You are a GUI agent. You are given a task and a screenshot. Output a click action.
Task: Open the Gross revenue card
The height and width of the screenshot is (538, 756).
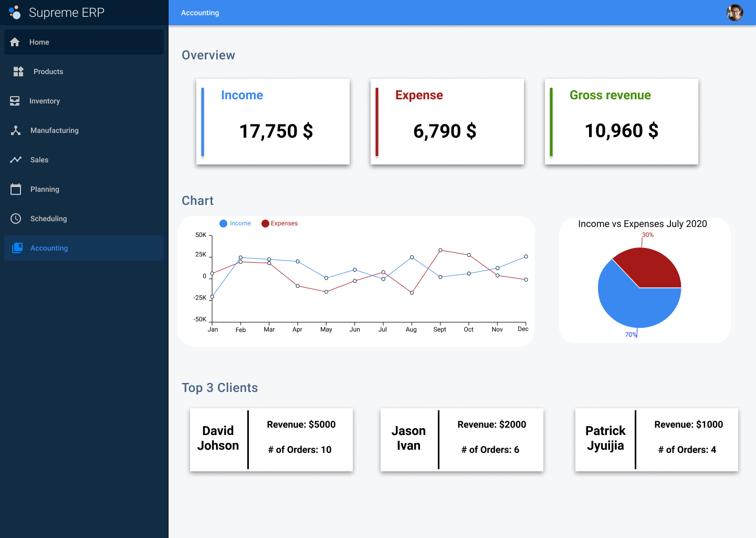click(621, 121)
